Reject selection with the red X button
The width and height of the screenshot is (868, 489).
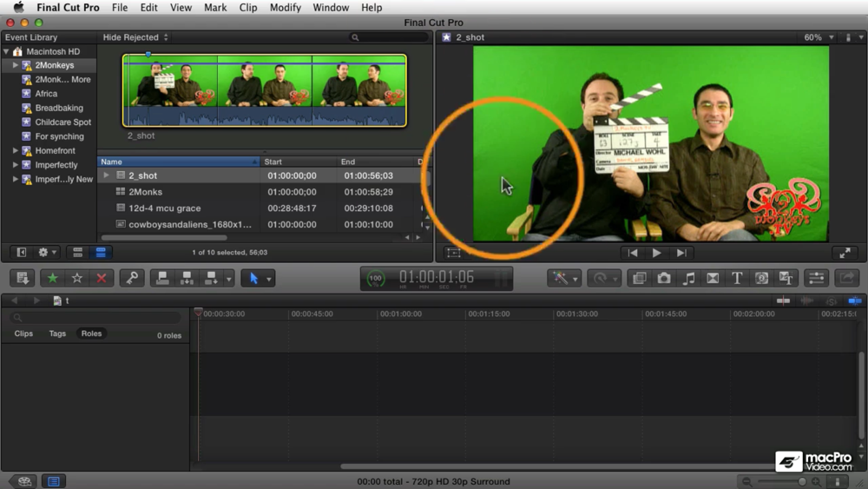pyautogui.click(x=102, y=279)
